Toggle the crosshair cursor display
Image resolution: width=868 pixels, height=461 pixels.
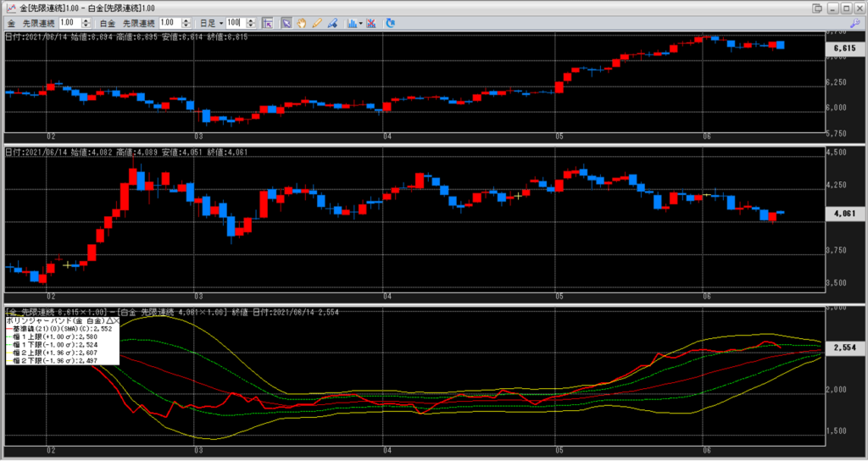pyautogui.click(x=267, y=23)
